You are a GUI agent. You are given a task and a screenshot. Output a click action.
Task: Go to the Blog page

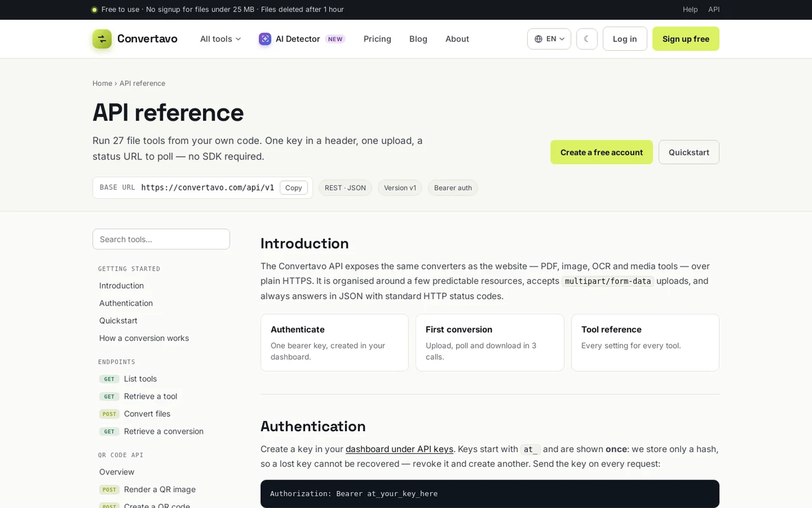[419, 39]
